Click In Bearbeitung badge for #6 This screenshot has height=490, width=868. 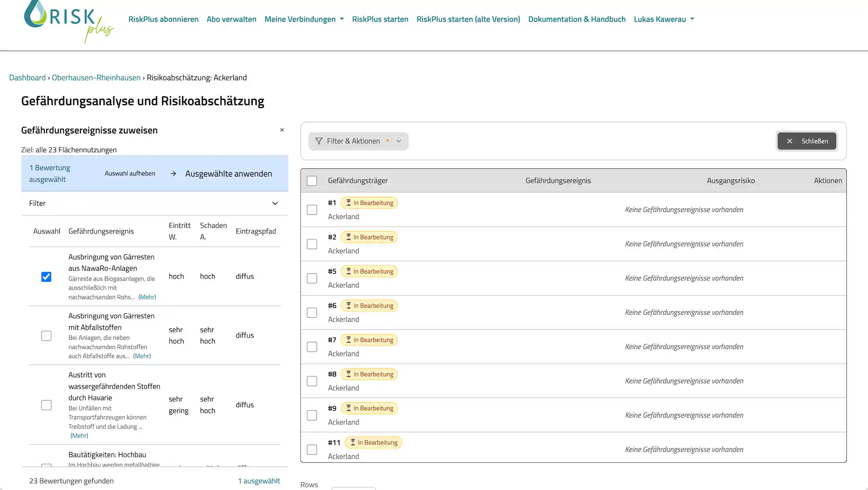tap(369, 306)
